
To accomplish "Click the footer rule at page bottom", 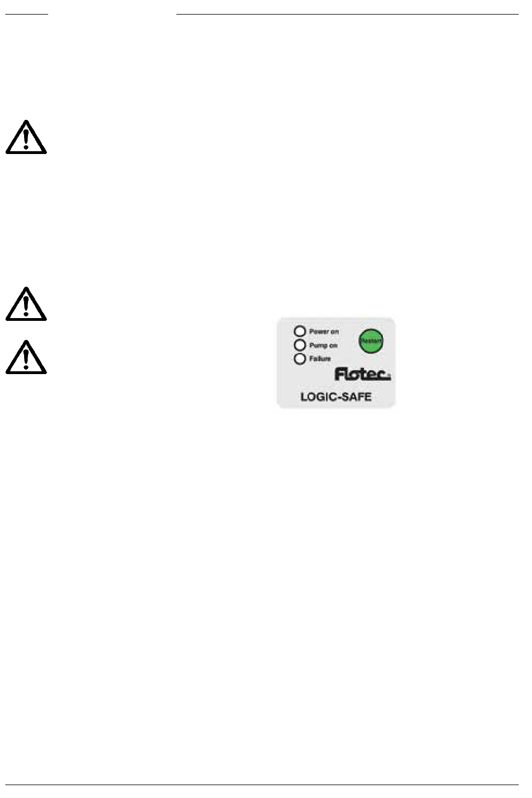I will click(x=262, y=785).
